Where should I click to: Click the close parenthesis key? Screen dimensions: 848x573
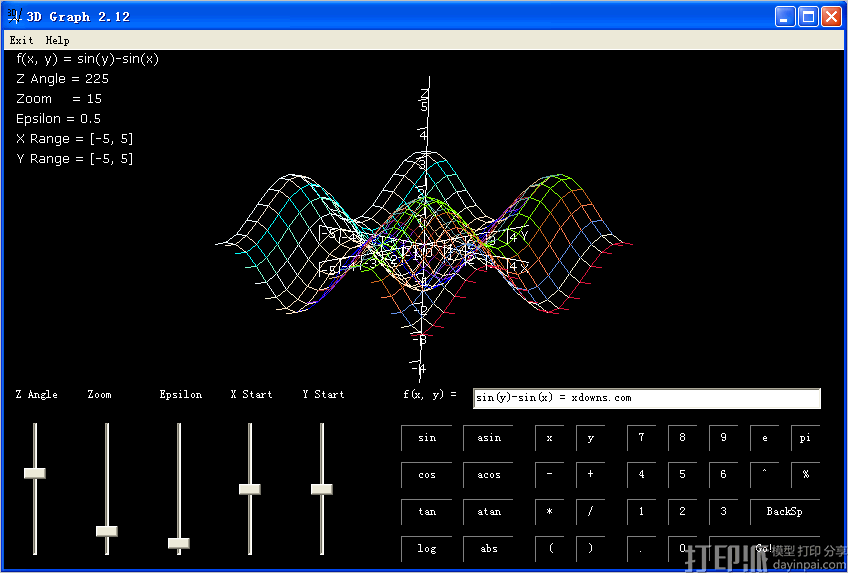pyautogui.click(x=591, y=548)
